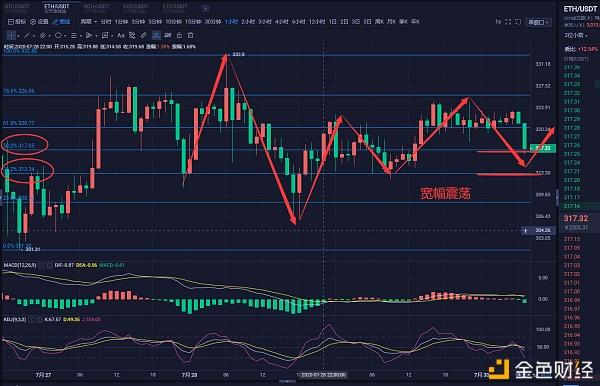The height and width of the screenshot is (386, 600).
Task: Select the trend line drawing tool
Action: 27,36
